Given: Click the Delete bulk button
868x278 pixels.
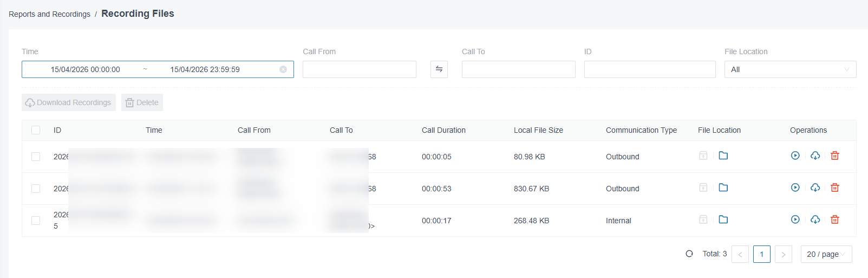Looking at the screenshot, I should coord(142,102).
